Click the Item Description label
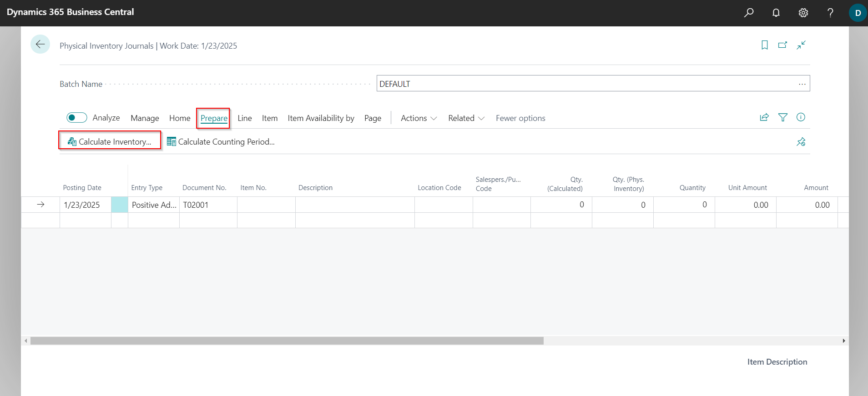868x396 pixels. (777, 362)
